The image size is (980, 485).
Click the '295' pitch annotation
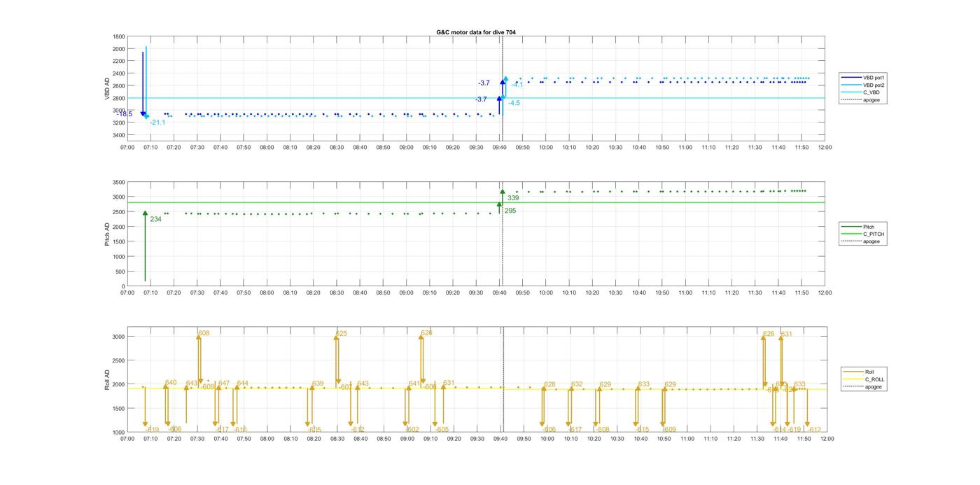point(510,211)
